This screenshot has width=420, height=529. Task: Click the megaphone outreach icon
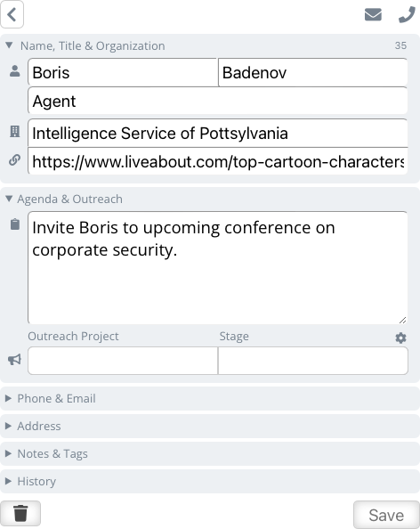(14, 360)
